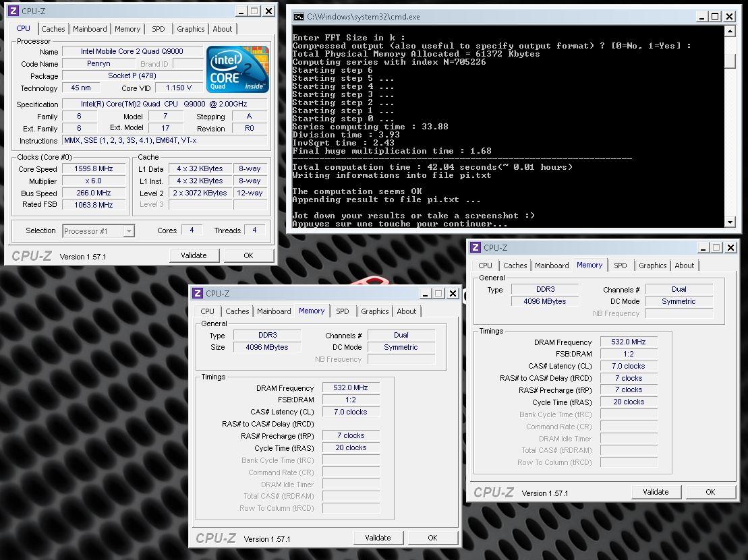
Task: Click Cycle Time 20 clocks in center window
Action: pos(351,447)
